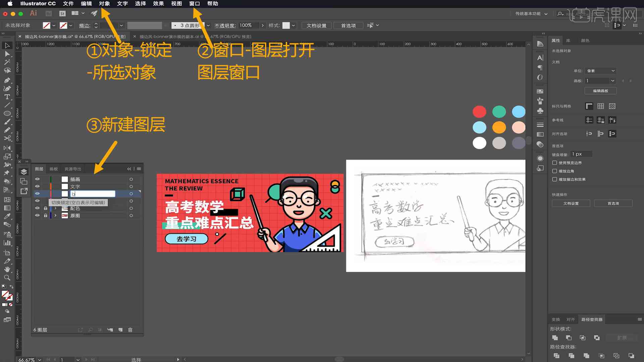Open the 对象 menu
This screenshot has width=644, height=362.
pyautogui.click(x=104, y=4)
